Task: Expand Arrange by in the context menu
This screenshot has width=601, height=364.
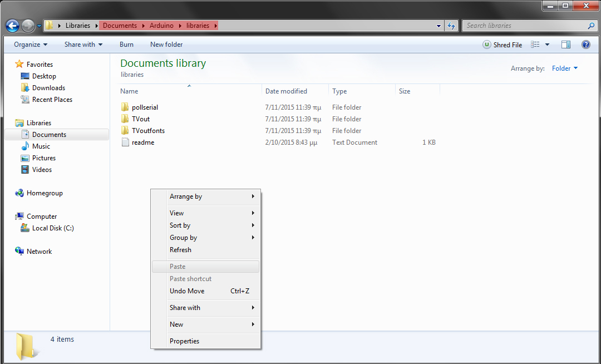Action: pyautogui.click(x=206, y=196)
